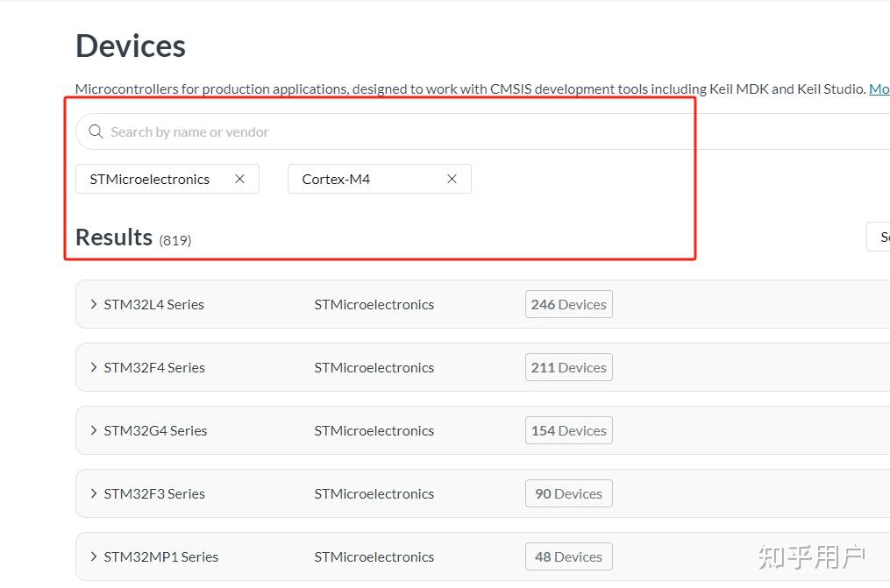Click the search magnifier icon
Screen dimensions: 890x588
[x=96, y=131]
